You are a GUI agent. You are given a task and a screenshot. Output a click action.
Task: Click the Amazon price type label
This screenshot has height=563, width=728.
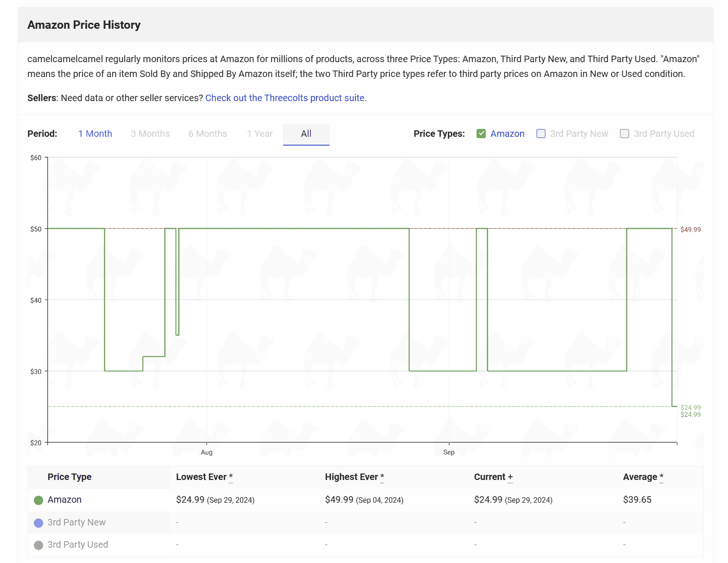[x=507, y=134]
